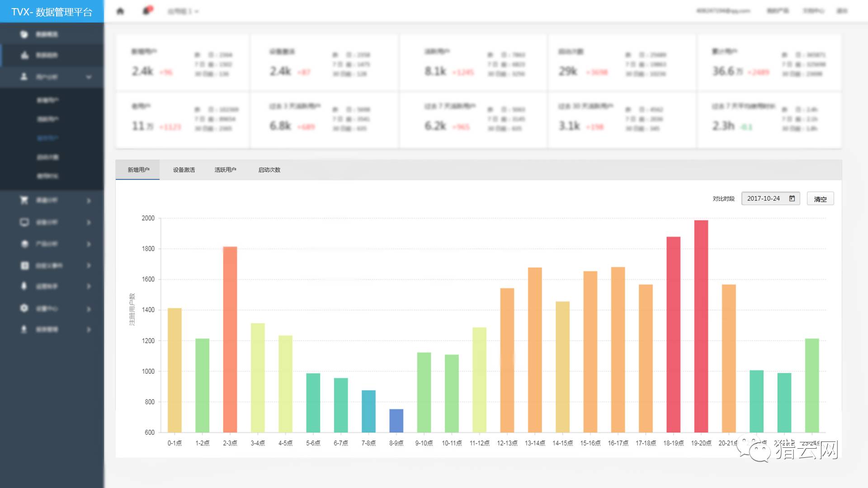Open calendar picker icon in date field
Viewport: 868px width, 488px height.
pos(792,198)
